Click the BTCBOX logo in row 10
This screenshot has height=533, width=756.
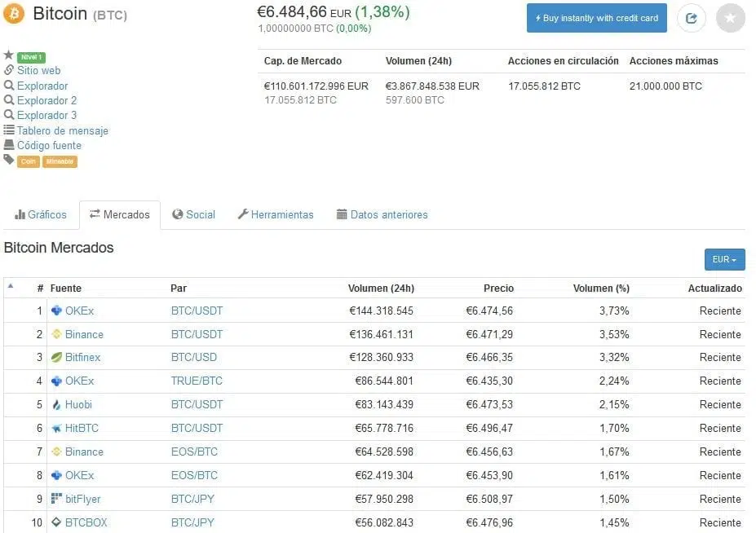(x=56, y=522)
